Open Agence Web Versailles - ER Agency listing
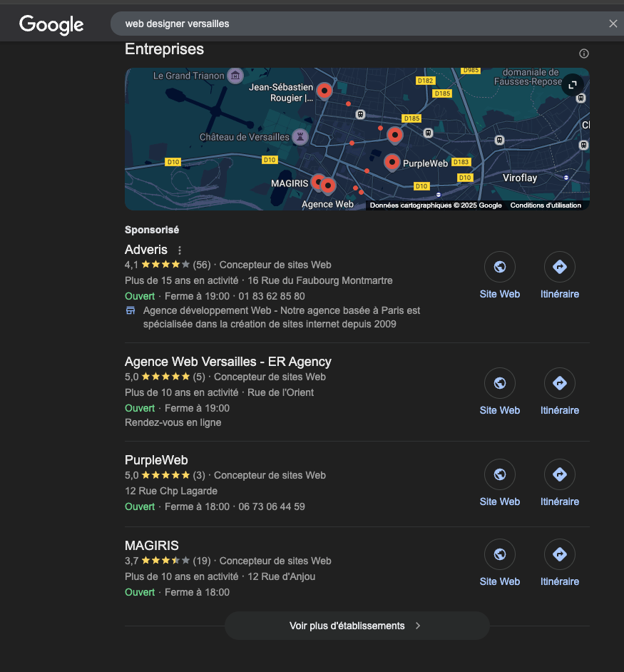Image resolution: width=624 pixels, height=672 pixels. tap(228, 362)
